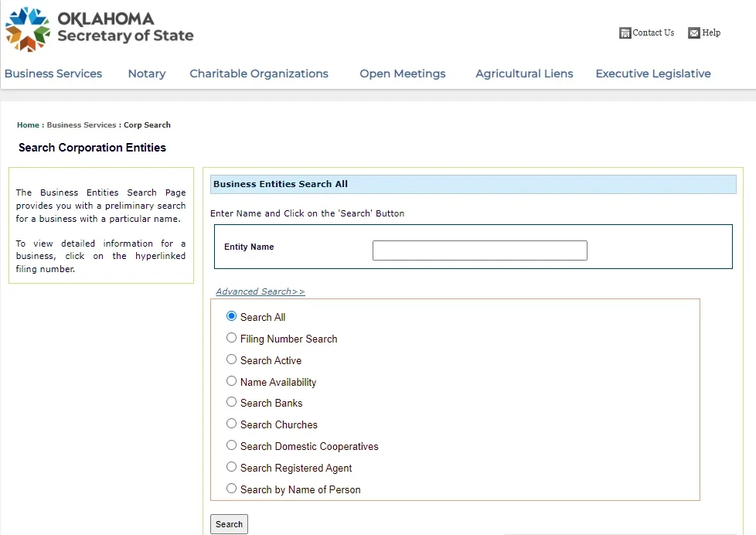
Task: Select Search Churches radio button
Action: click(231, 424)
